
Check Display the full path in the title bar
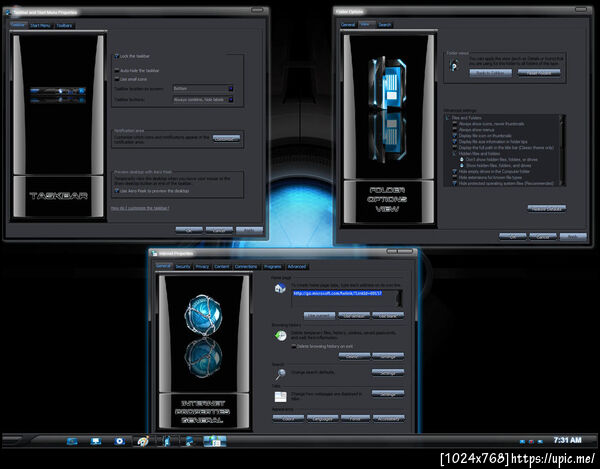click(455, 148)
